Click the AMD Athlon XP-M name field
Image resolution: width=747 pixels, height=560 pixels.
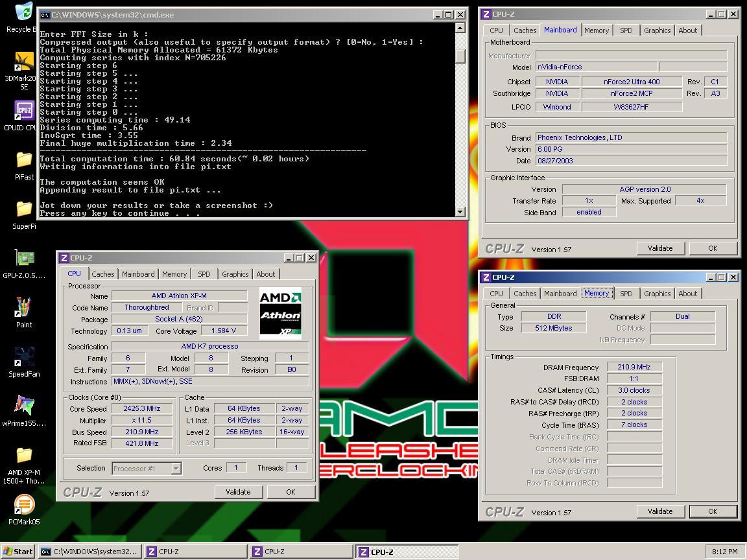coord(179,296)
